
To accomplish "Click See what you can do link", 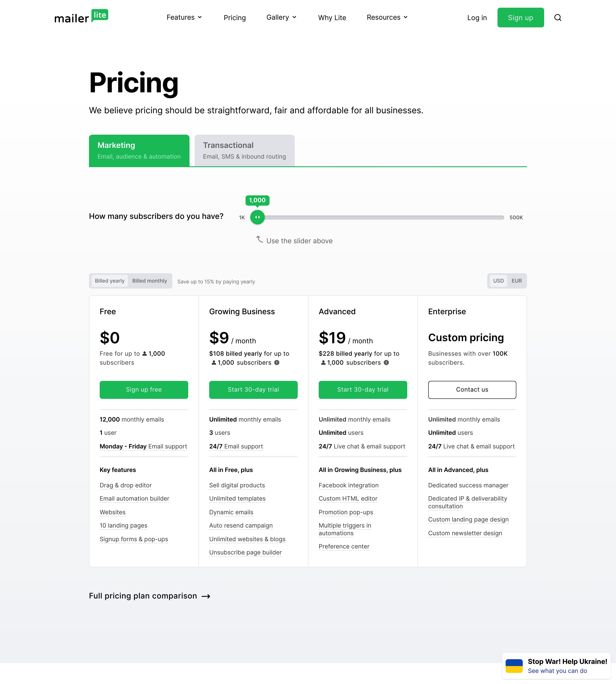I will click(557, 671).
